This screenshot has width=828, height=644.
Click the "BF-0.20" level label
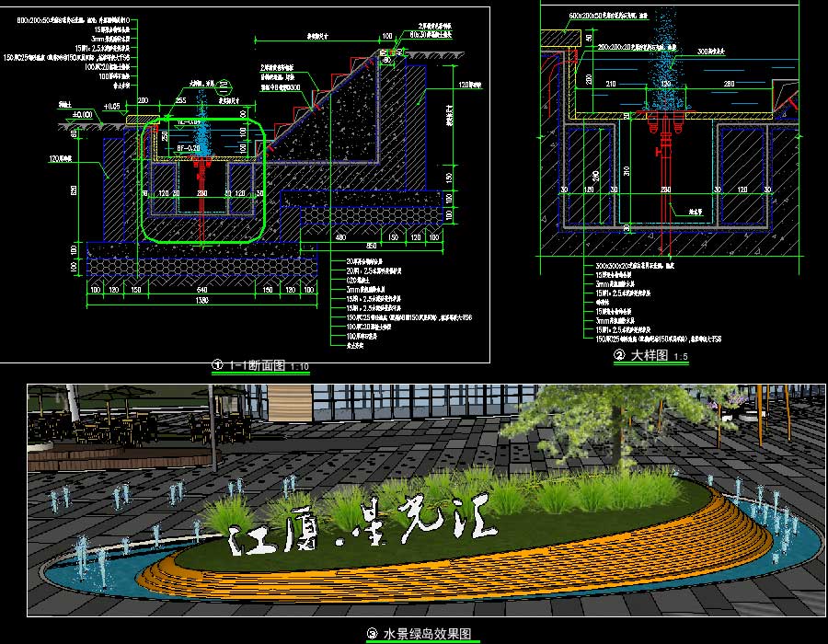coord(189,148)
